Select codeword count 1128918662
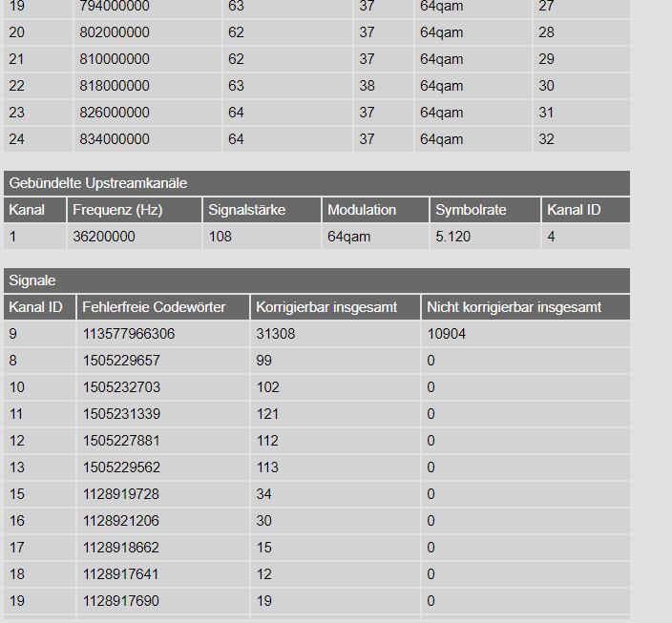 pyautogui.click(x=121, y=548)
